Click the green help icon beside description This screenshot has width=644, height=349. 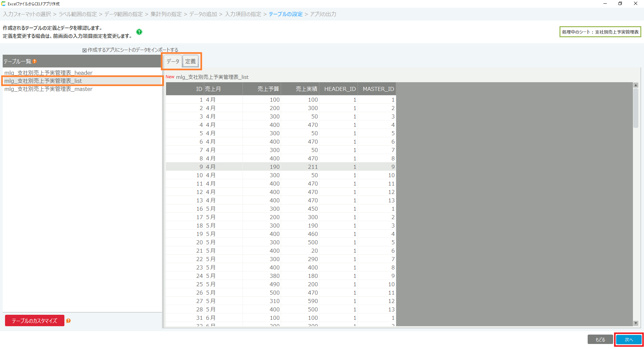[139, 32]
